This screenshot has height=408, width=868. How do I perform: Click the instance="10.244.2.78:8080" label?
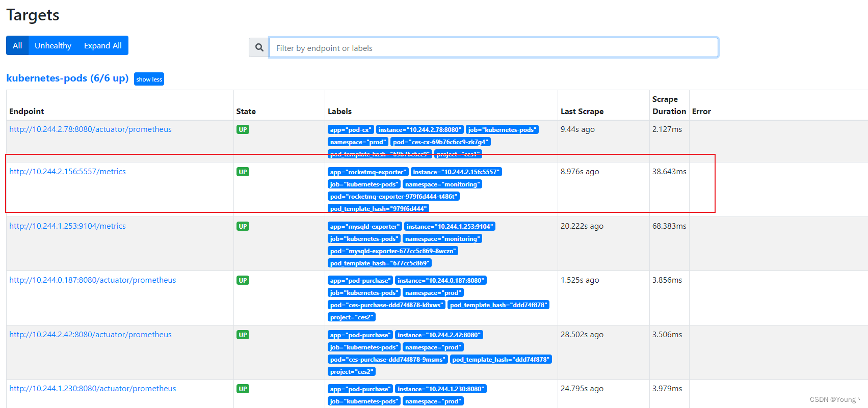point(419,130)
